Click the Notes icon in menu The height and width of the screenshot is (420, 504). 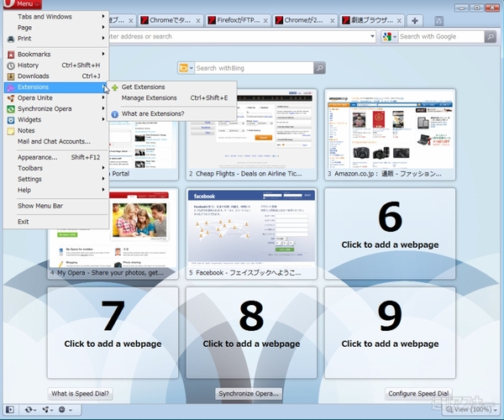coord(11,131)
